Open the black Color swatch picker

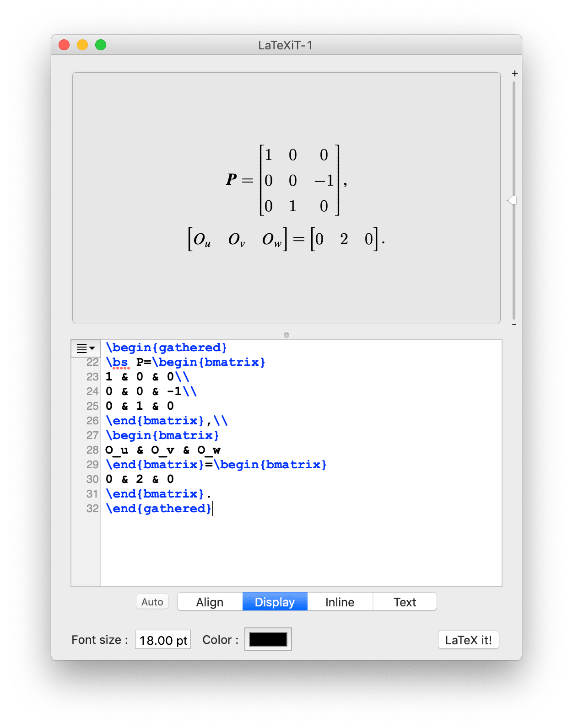[x=268, y=639]
